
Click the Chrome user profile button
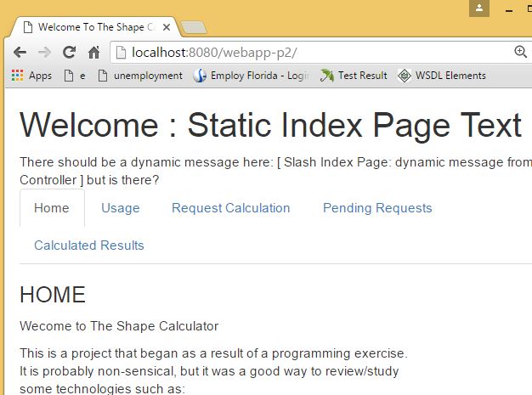point(479,8)
